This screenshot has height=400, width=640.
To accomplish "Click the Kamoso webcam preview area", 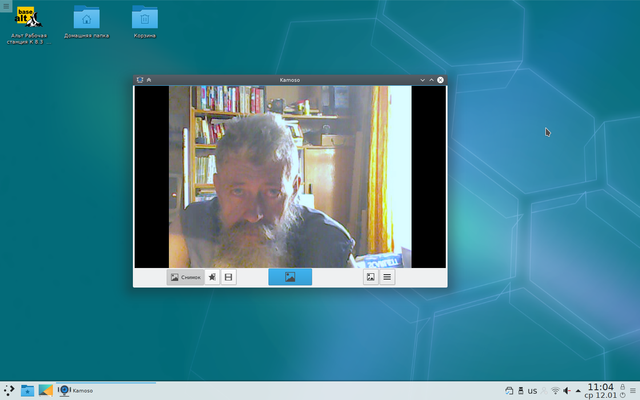I will pyautogui.click(x=290, y=177).
